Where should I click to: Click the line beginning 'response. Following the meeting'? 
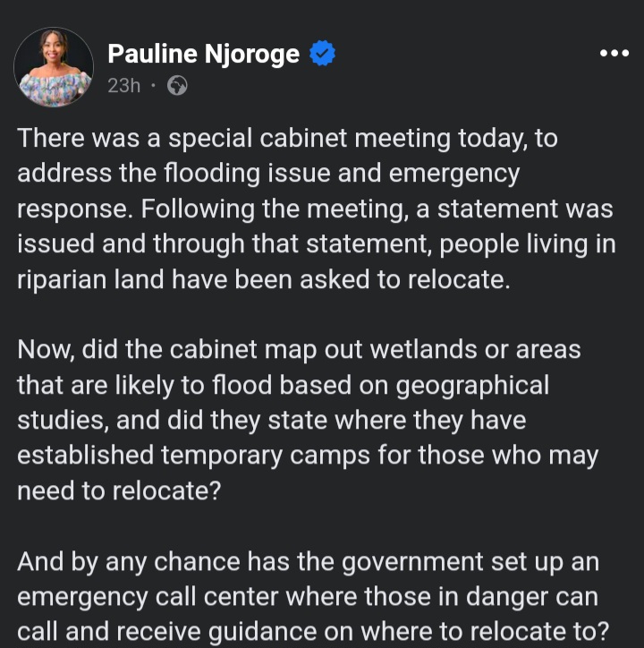point(315,209)
